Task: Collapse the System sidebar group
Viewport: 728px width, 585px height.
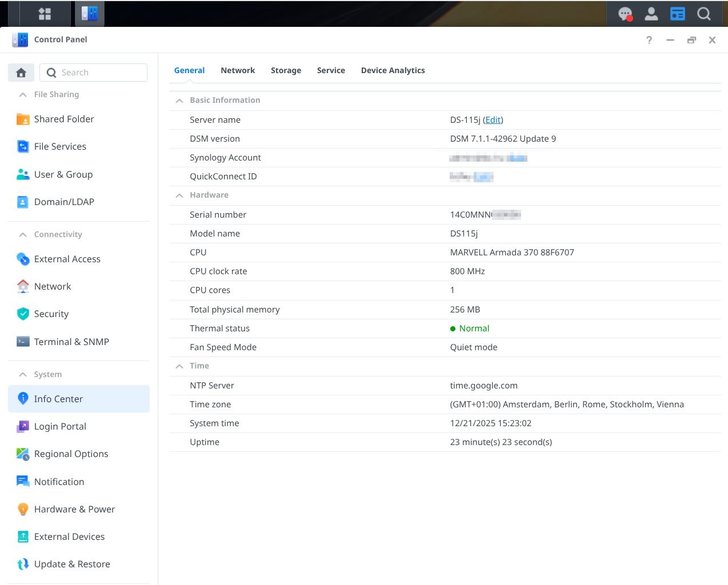Action: point(23,374)
